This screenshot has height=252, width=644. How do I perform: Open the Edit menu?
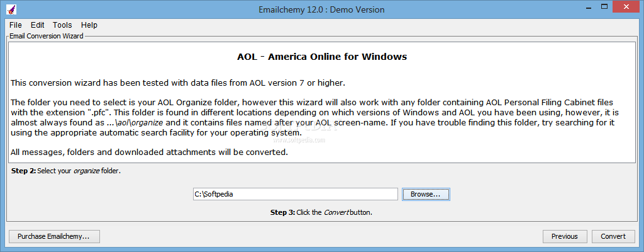37,25
